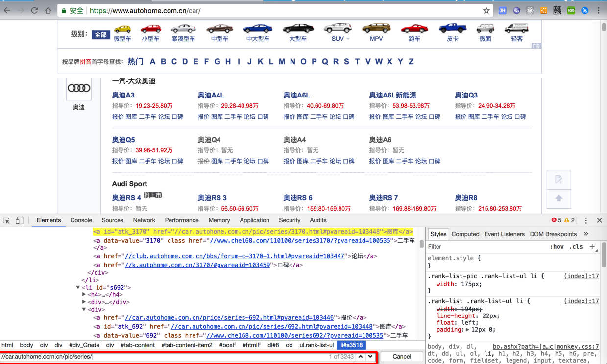
Task: Select the 轻客 light bus icon
Action: (516, 28)
